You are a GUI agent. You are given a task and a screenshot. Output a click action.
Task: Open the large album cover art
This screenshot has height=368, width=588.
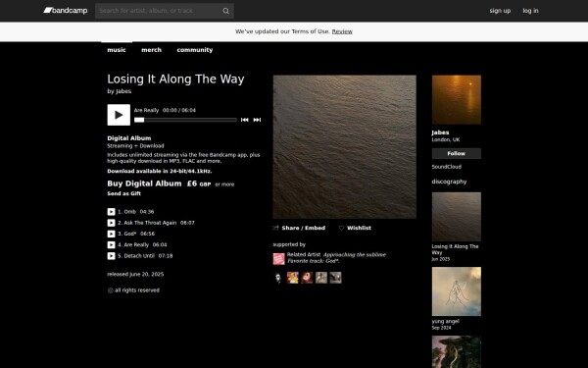tap(345, 147)
